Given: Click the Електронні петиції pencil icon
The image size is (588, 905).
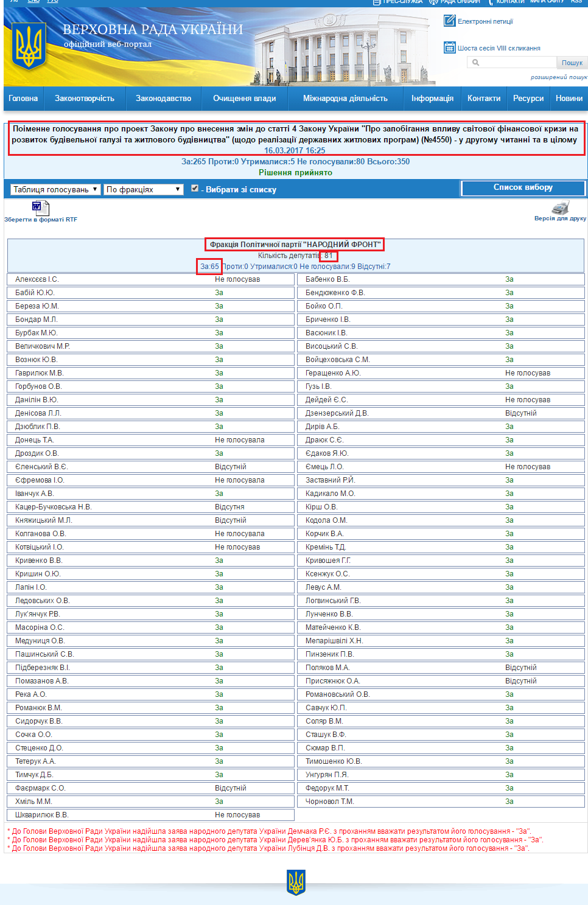Looking at the screenshot, I should coord(450,21).
